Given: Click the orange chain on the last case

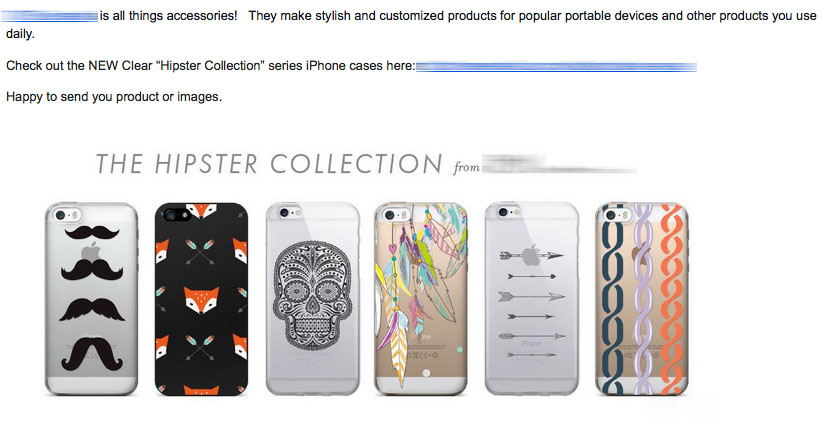Looking at the screenshot, I should pos(673,300).
